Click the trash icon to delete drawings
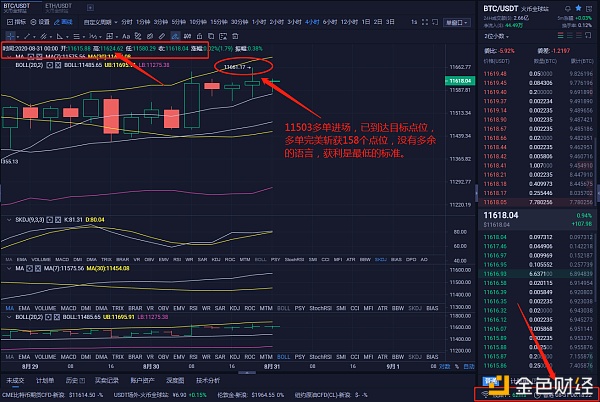600x402 pixels. pos(235,36)
